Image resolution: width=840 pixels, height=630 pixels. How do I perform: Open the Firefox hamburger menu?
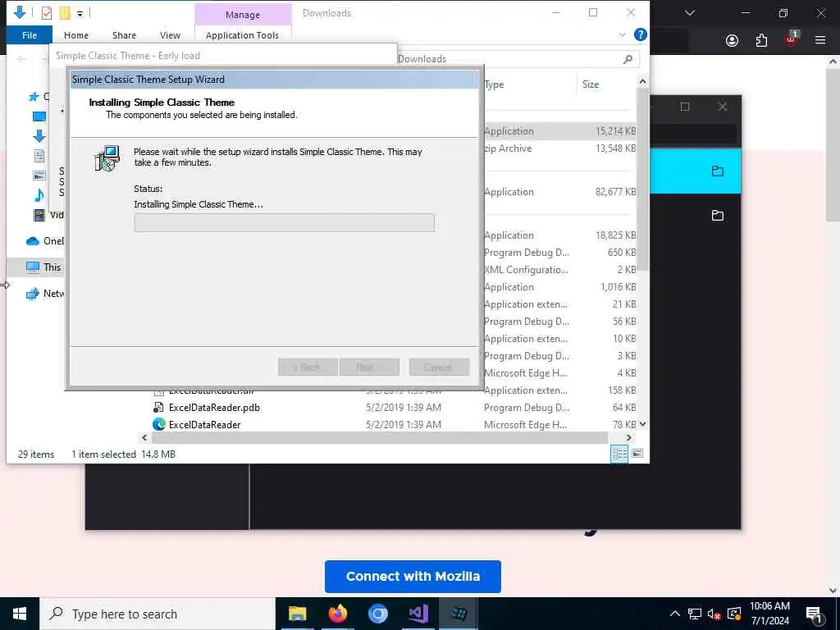click(820, 40)
